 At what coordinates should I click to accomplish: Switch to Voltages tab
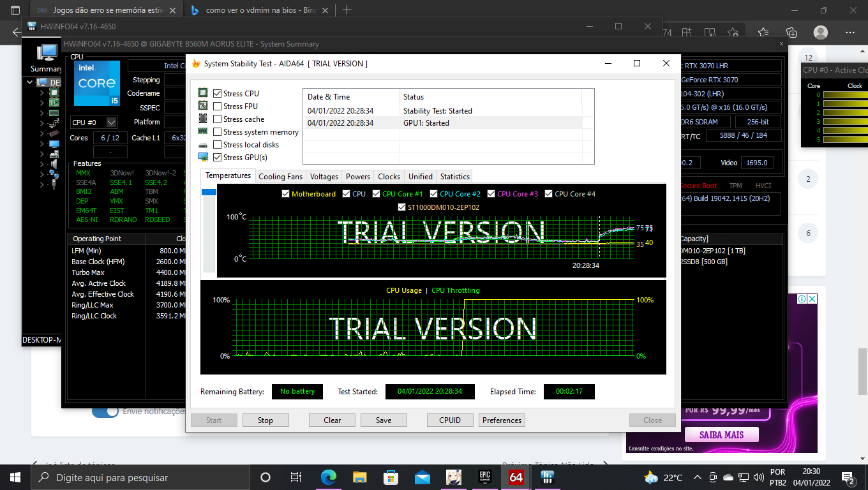pos(324,177)
